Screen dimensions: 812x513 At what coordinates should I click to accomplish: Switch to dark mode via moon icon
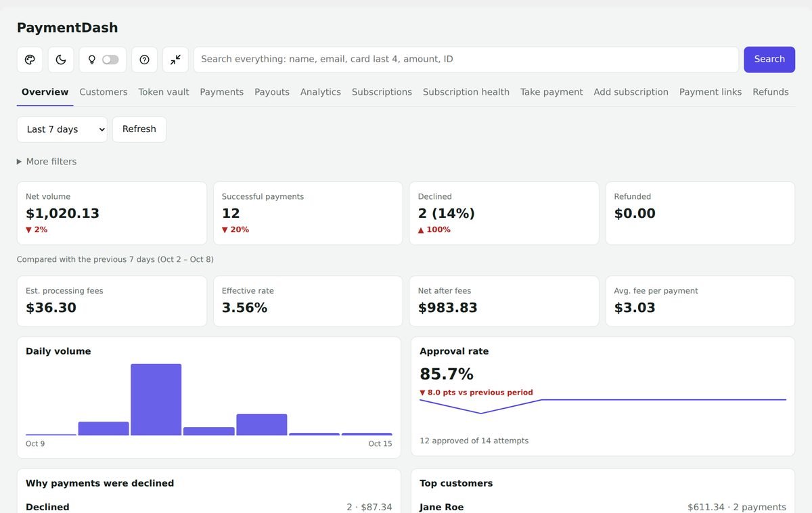click(x=61, y=60)
